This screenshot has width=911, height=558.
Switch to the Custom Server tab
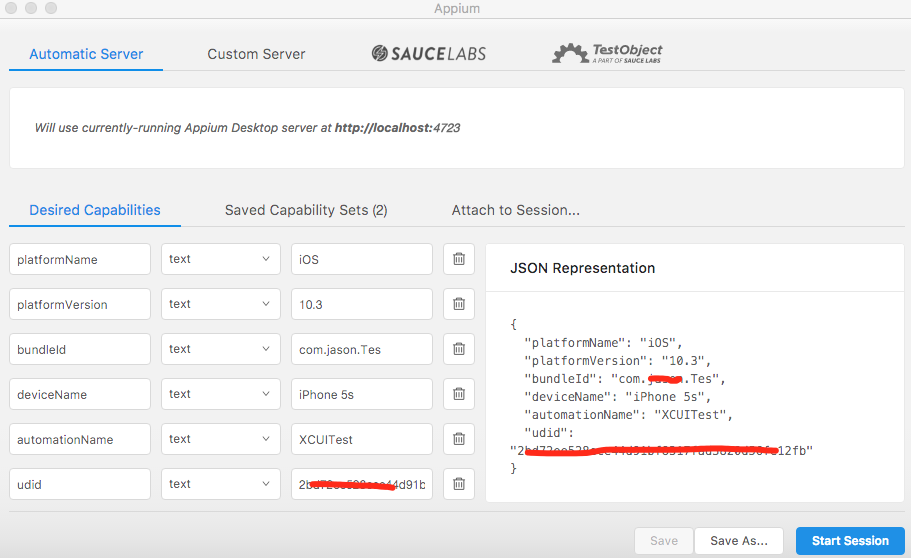point(256,54)
